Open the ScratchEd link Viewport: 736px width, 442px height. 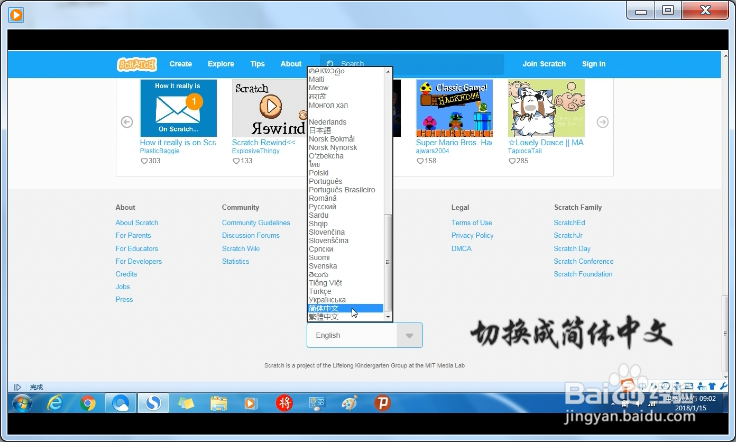coord(569,222)
